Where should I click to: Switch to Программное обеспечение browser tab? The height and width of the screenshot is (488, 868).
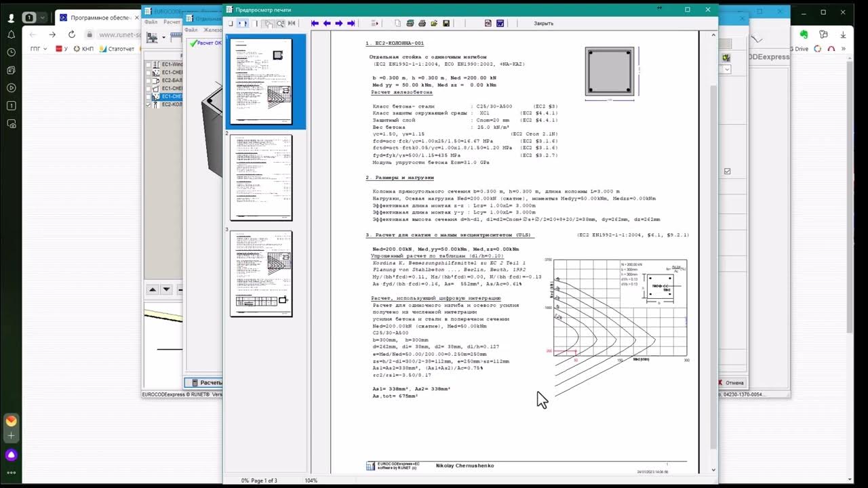click(x=98, y=18)
